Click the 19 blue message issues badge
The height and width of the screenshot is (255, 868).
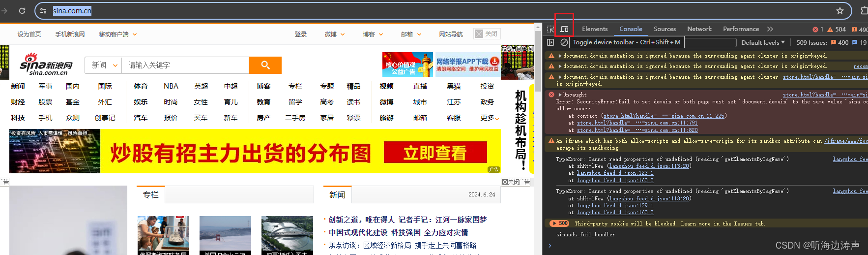(x=859, y=42)
